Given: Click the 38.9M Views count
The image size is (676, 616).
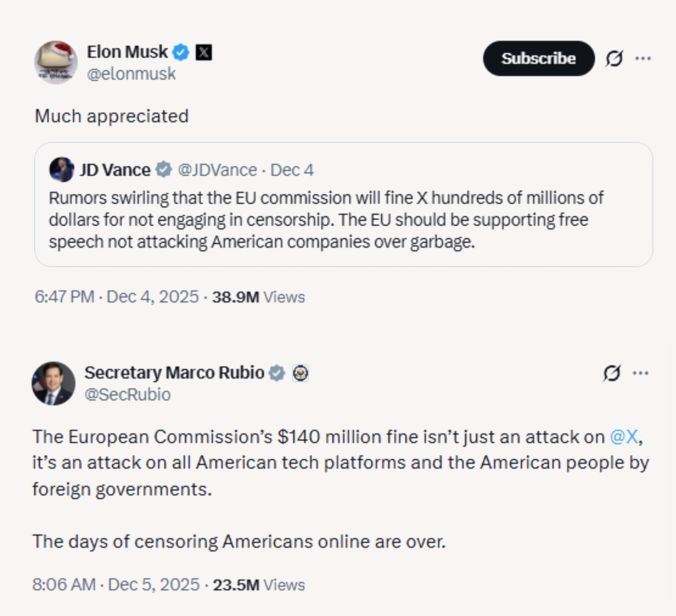Looking at the screenshot, I should pyautogui.click(x=258, y=297).
